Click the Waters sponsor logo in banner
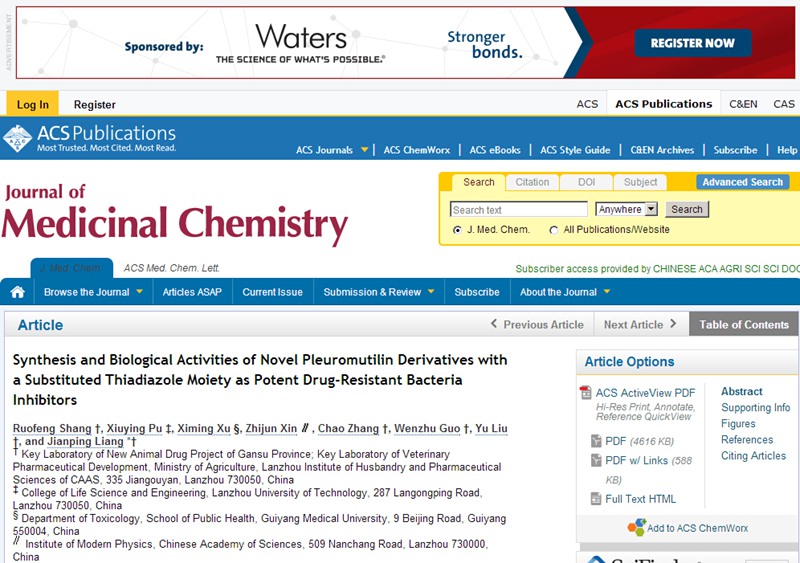 click(301, 43)
